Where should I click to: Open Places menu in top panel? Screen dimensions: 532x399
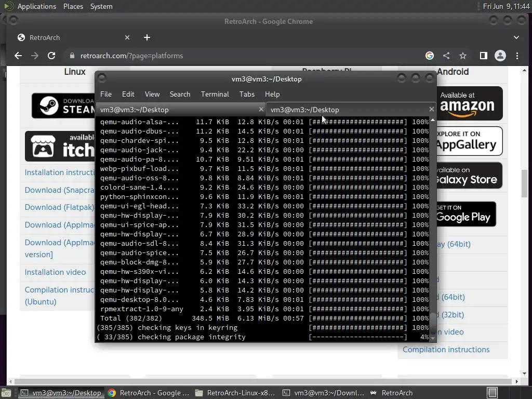73,6
